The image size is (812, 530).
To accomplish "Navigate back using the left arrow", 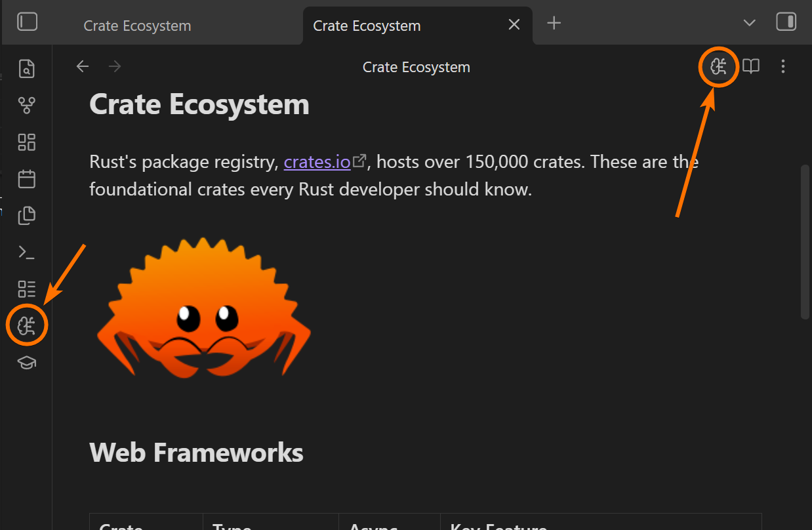I will coord(83,66).
